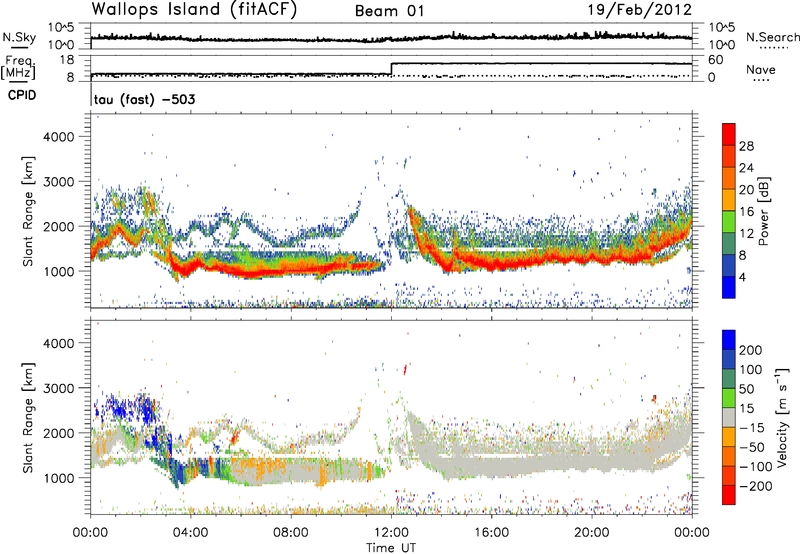The width and height of the screenshot is (800, 554).
Task: Click the '28' tick on Power colorbar
Action: click(x=746, y=146)
